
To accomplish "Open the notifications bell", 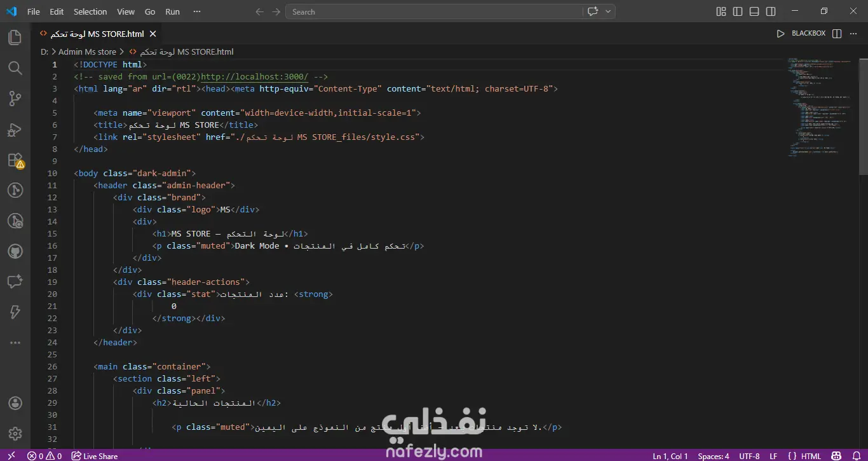I will click(x=857, y=456).
